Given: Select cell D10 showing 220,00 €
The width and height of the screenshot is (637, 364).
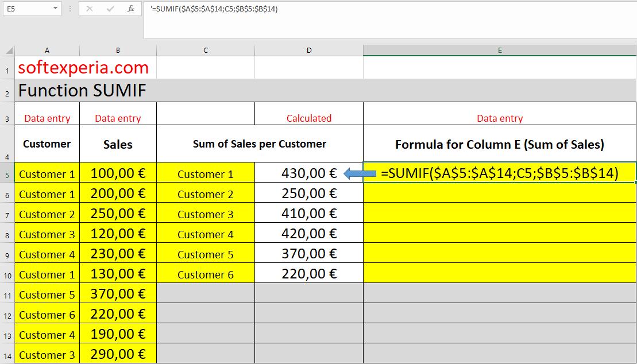Looking at the screenshot, I should coord(309,273).
